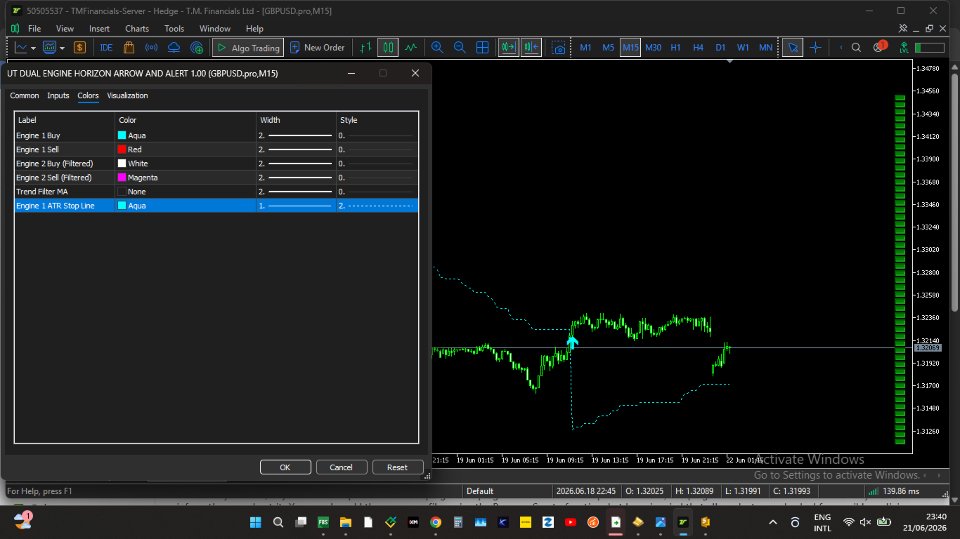The image size is (960, 539).
Task: Click Aqua swatch for Engine 1 Buy
Action: click(122, 135)
